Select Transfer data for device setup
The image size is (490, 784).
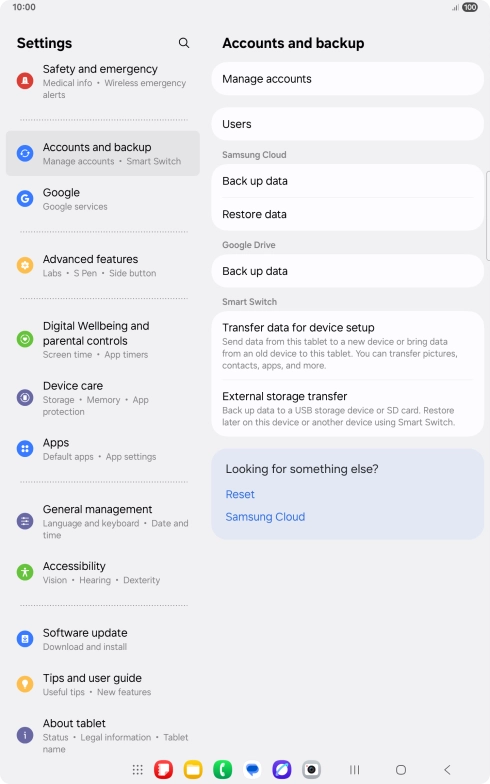(348, 346)
